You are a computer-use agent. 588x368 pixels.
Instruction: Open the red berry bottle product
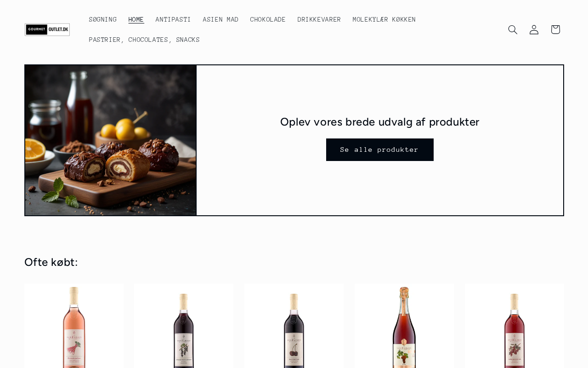click(514, 326)
